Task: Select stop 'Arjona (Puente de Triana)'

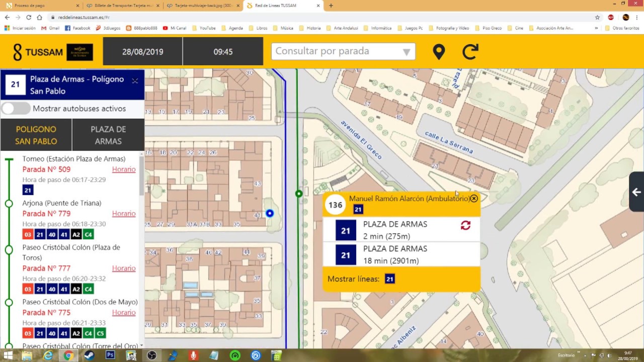Action: point(62,203)
